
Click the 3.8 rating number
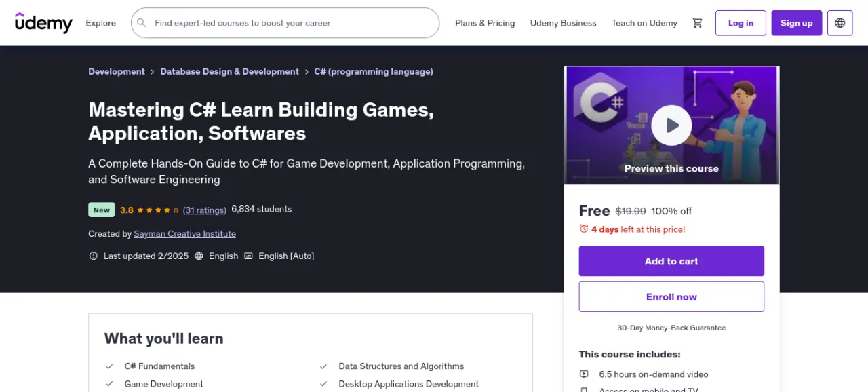[x=127, y=210]
